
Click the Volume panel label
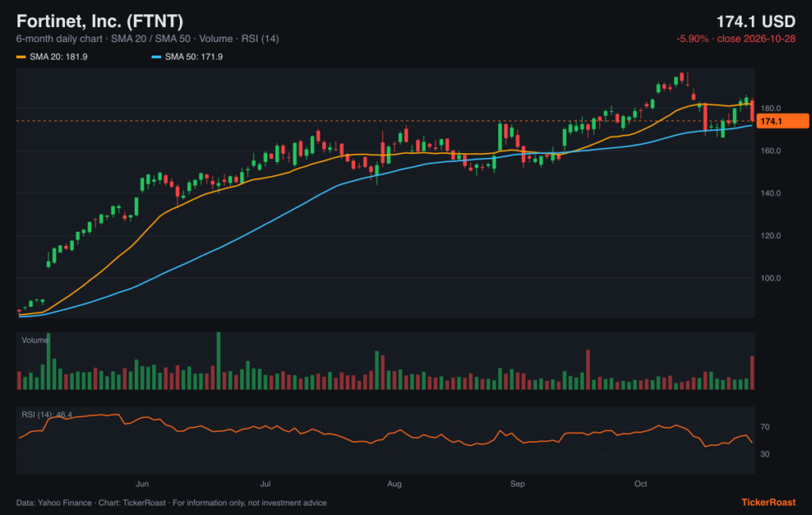(x=35, y=340)
